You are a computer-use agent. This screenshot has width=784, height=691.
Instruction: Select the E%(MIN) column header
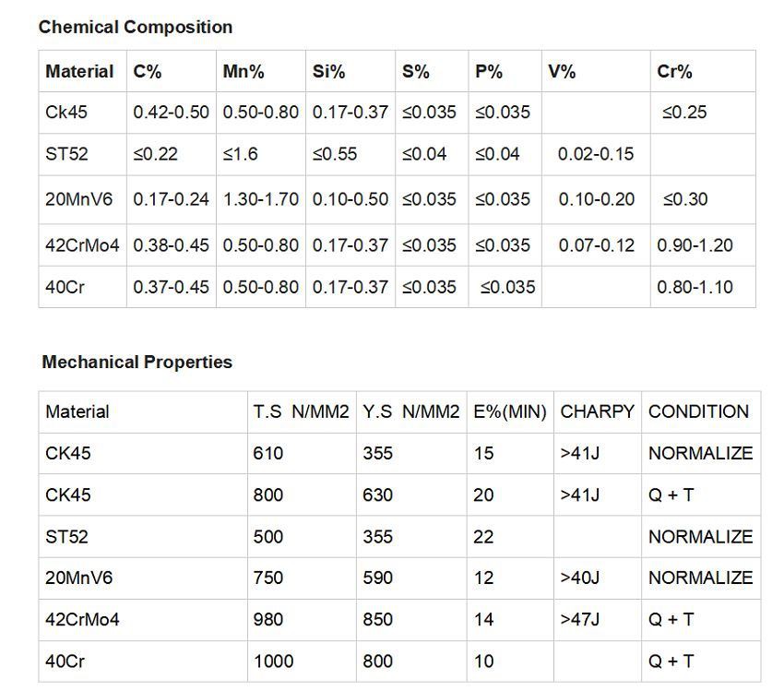click(510, 411)
